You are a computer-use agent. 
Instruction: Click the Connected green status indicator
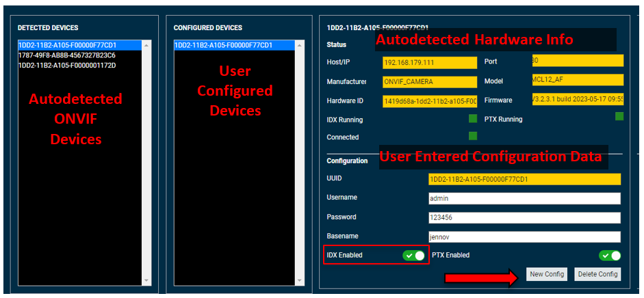pyautogui.click(x=472, y=136)
